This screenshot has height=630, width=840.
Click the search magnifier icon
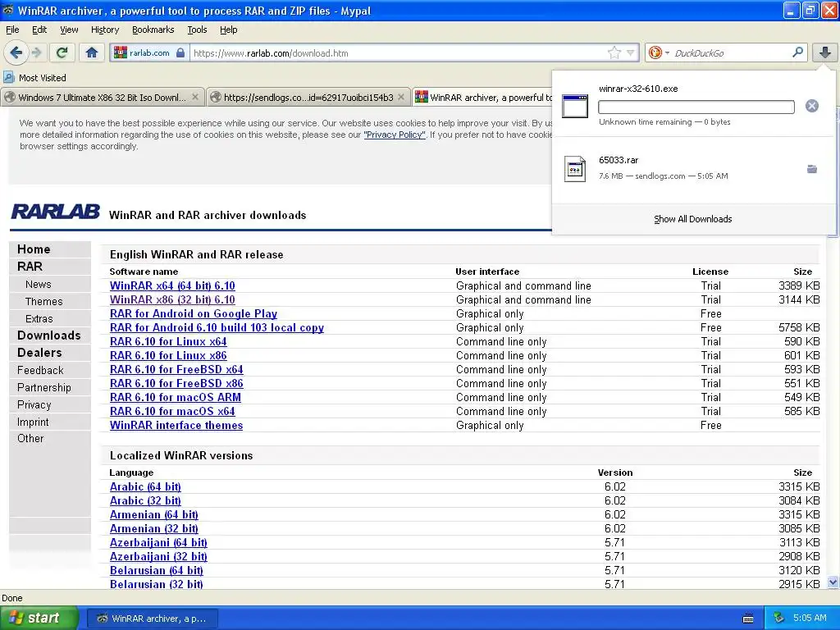click(x=797, y=52)
